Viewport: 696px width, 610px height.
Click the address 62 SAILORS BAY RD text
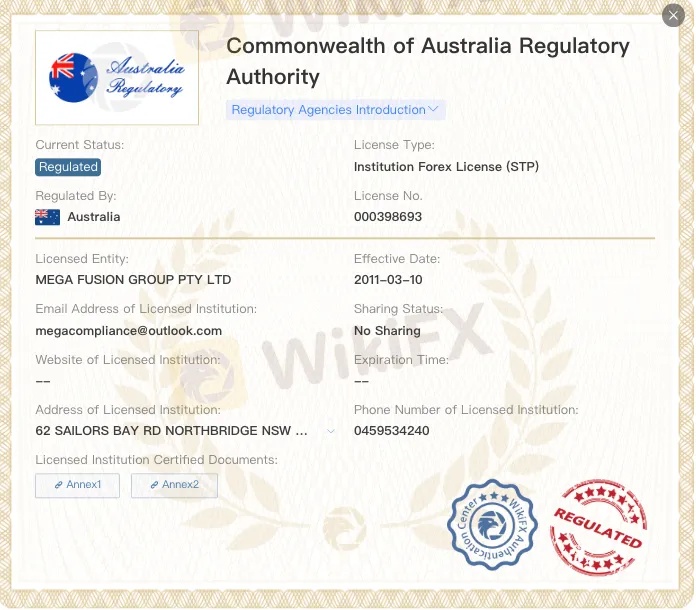171,431
